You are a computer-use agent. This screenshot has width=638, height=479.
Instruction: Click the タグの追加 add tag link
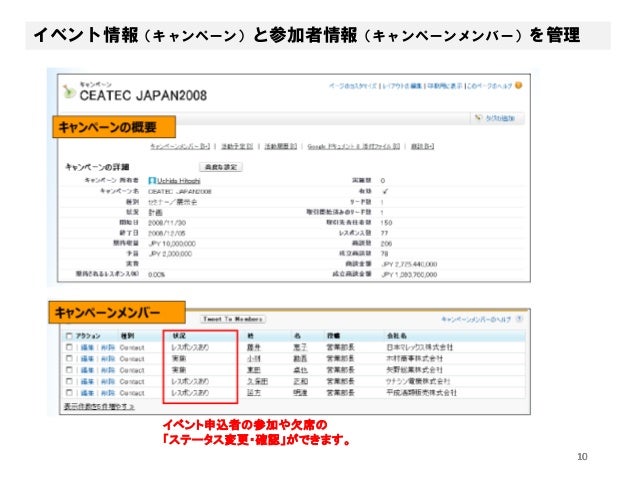pos(500,118)
